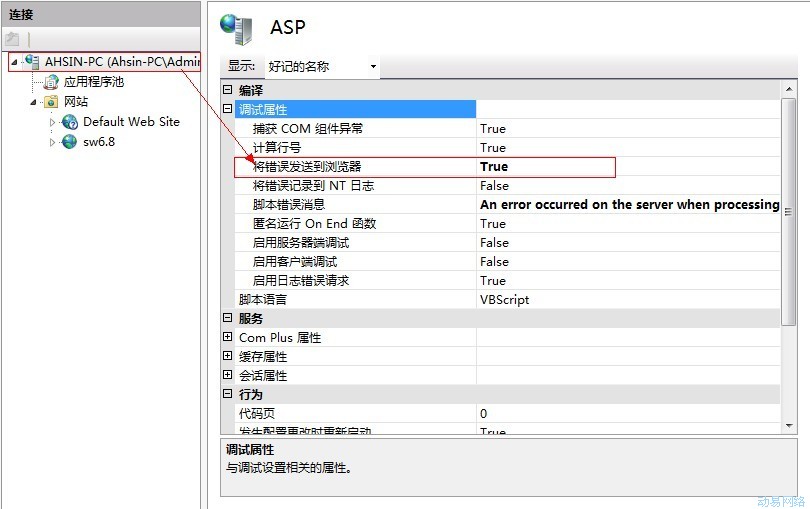The width and height of the screenshot is (810, 509).
Task: Click the AHSIN-PC server icon
Action: [32, 62]
